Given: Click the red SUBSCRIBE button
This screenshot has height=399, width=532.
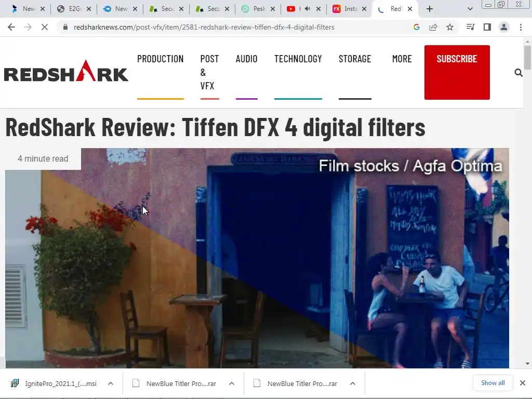Looking at the screenshot, I should (457, 72).
